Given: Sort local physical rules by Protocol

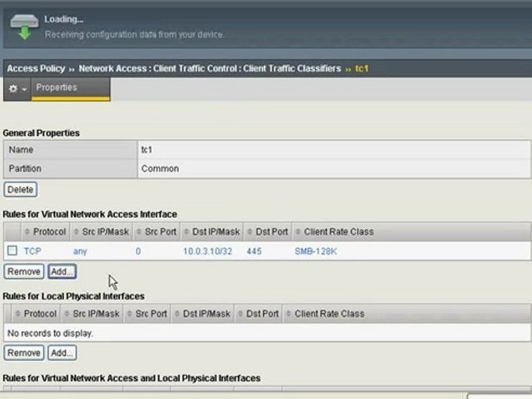Looking at the screenshot, I should [x=36, y=314].
